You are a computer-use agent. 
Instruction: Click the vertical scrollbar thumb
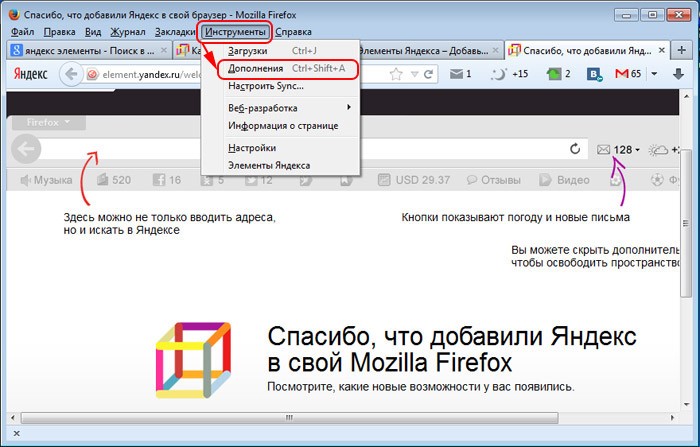686,223
